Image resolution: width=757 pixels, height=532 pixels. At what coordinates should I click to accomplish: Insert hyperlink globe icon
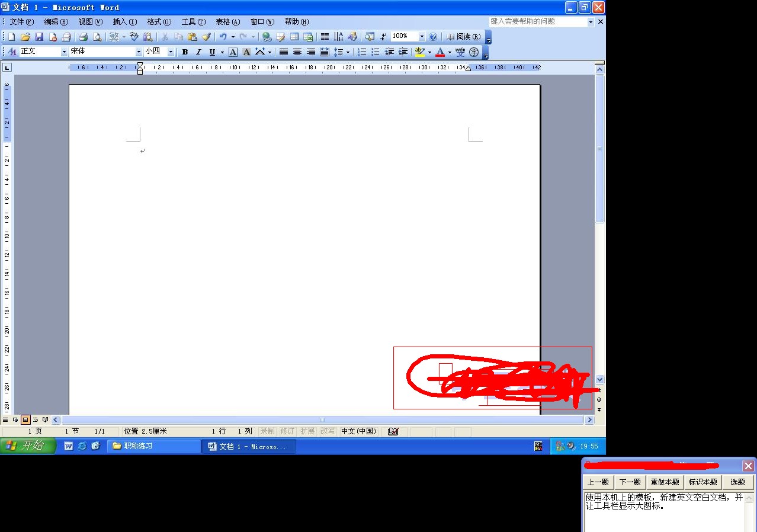click(267, 37)
